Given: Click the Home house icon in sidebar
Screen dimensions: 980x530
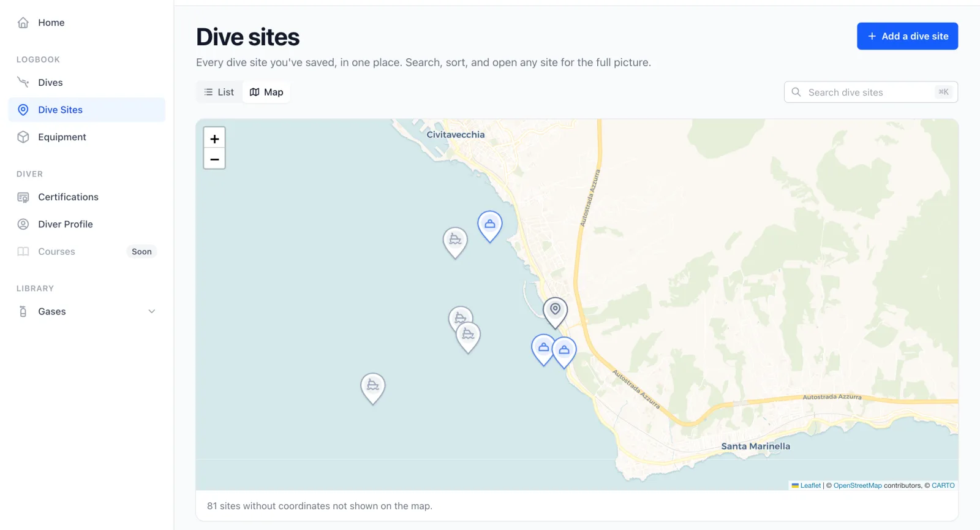Looking at the screenshot, I should pyautogui.click(x=23, y=23).
